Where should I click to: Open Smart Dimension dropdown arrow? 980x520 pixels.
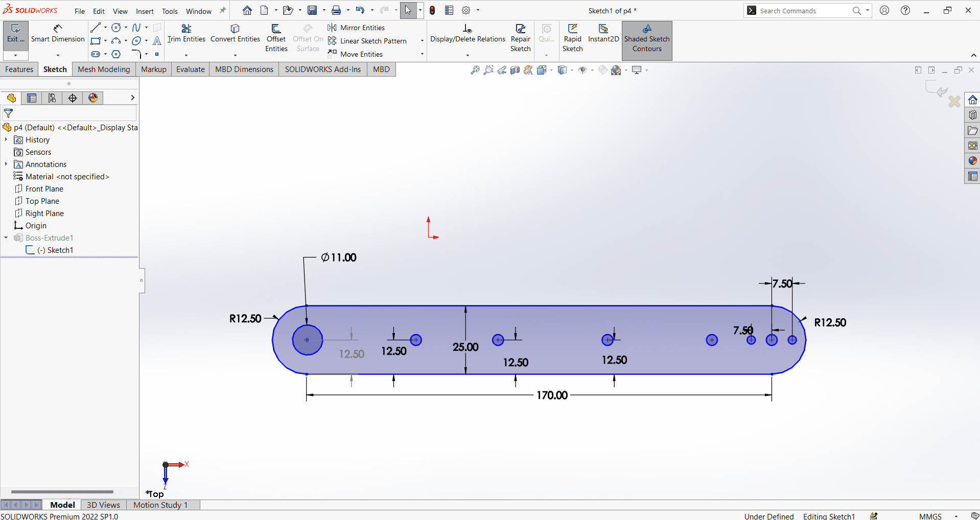pos(58,55)
